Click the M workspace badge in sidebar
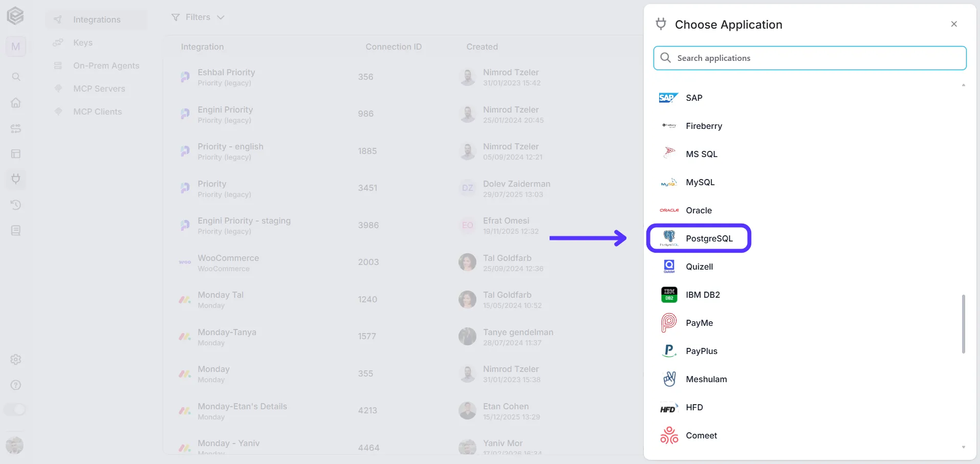This screenshot has width=980, height=464. tap(16, 47)
